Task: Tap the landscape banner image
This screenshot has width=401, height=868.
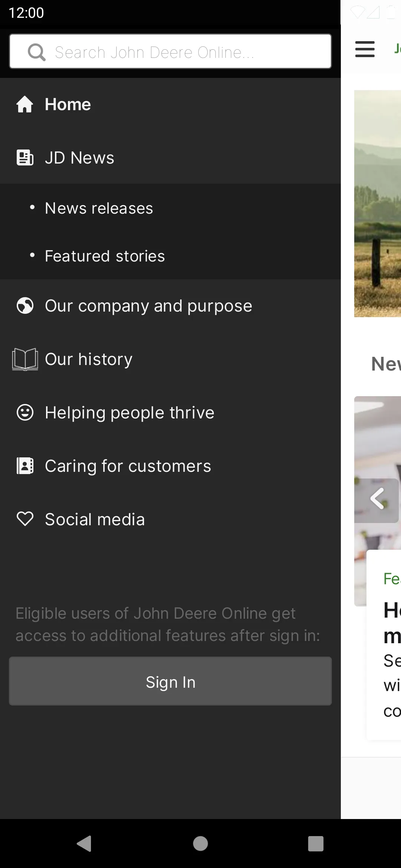Action: click(x=378, y=203)
